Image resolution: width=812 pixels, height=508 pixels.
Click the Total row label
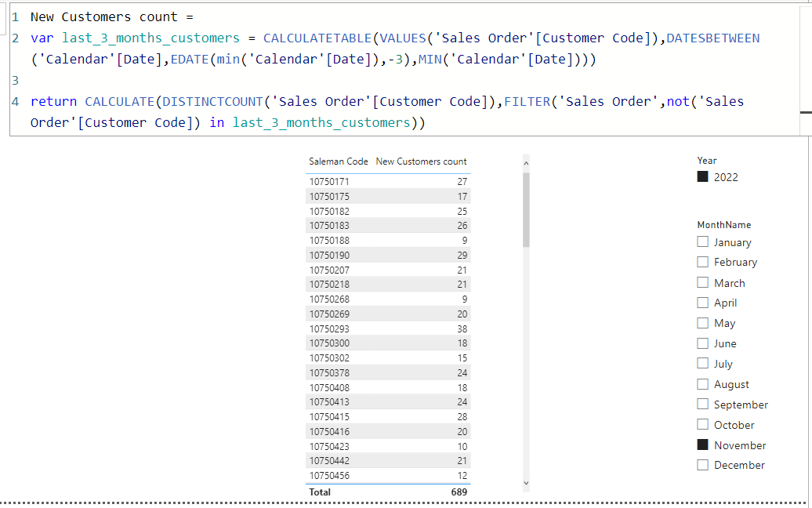click(320, 492)
